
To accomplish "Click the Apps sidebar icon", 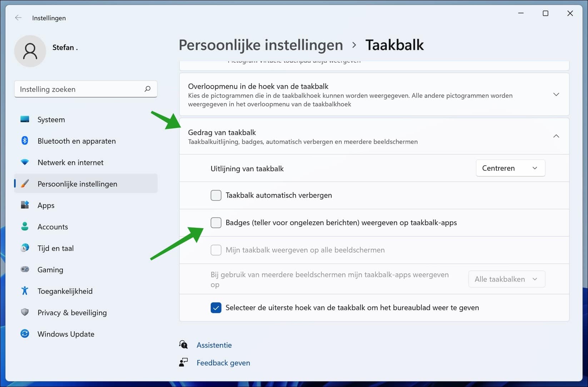I will (24, 205).
